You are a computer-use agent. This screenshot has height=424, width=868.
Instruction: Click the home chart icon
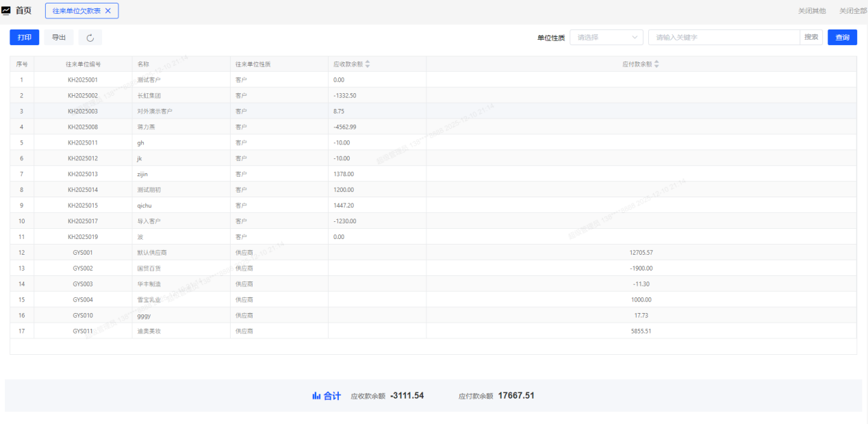(x=6, y=10)
